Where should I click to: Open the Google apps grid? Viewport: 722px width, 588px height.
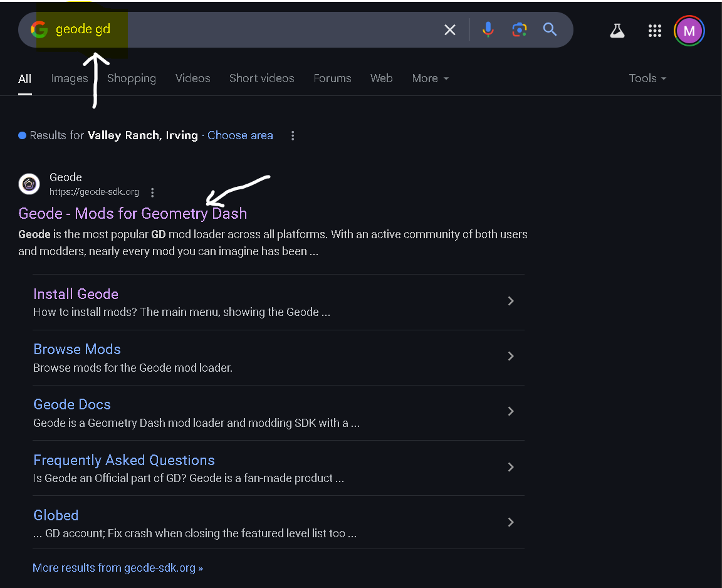tap(655, 31)
